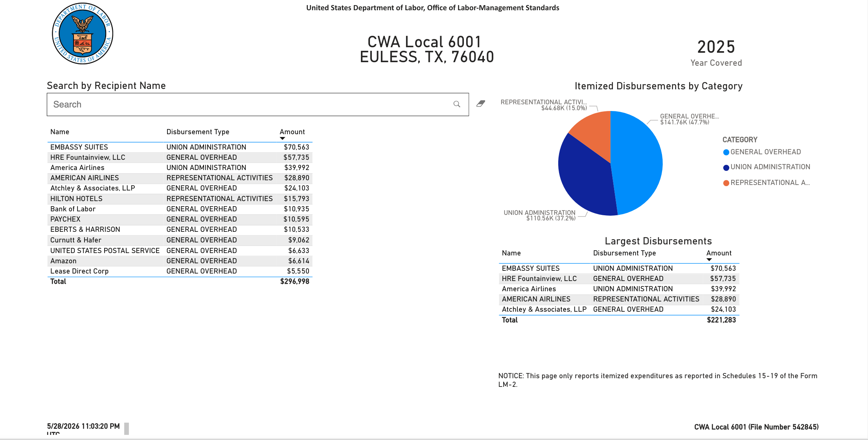Click GENERAL OVERHEAD legend entry
Viewport: 868px width, 440px height.
click(x=762, y=152)
